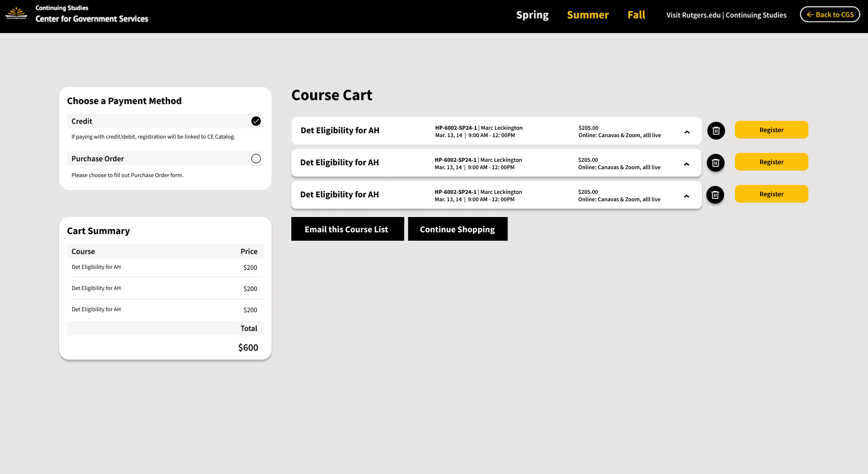868x474 pixels.
Task: Click Email this Course List
Action: point(347,229)
